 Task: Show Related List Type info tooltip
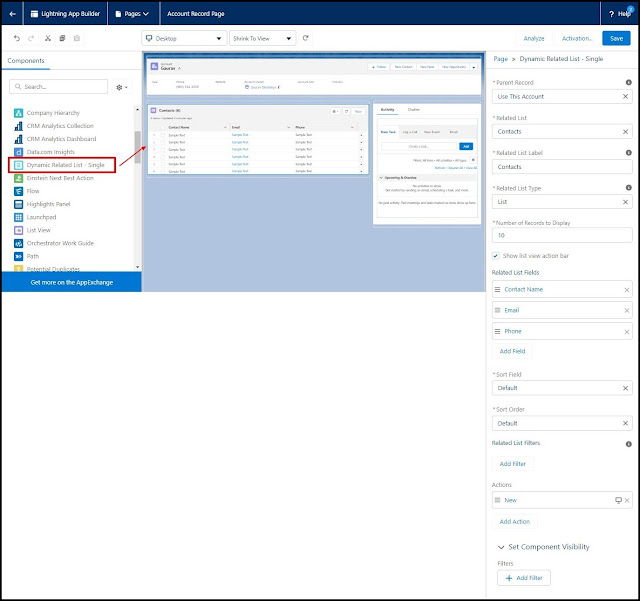629,188
